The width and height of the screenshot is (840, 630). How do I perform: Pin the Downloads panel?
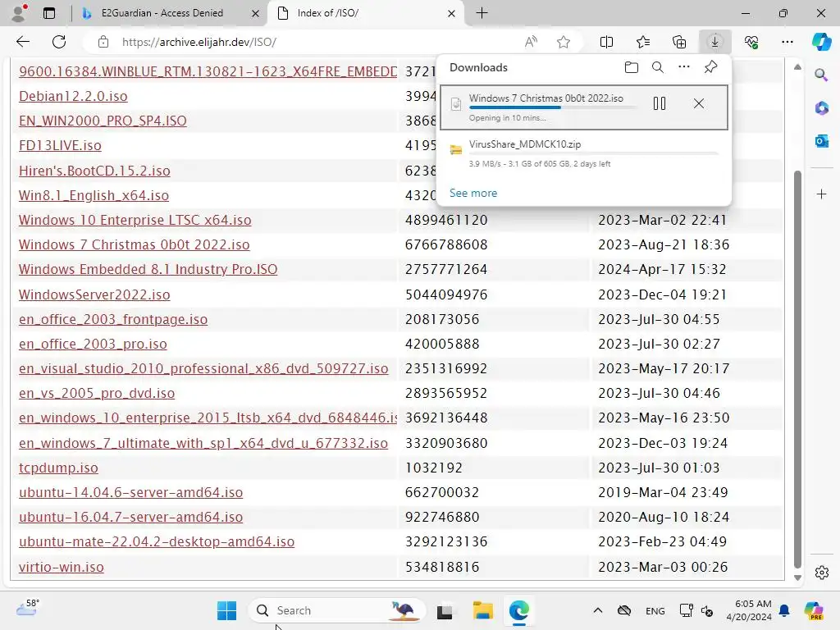coord(710,67)
